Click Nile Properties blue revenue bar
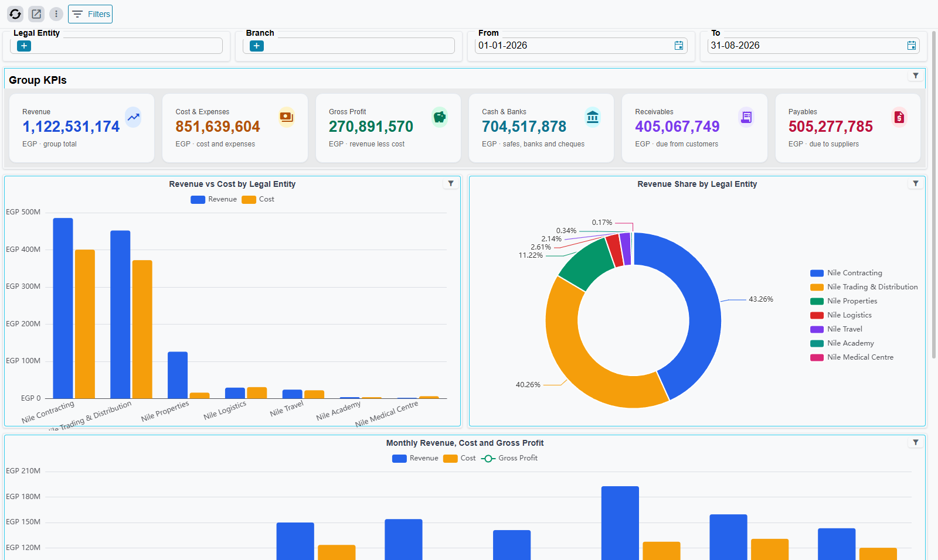The width and height of the screenshot is (938, 560). pyautogui.click(x=178, y=375)
